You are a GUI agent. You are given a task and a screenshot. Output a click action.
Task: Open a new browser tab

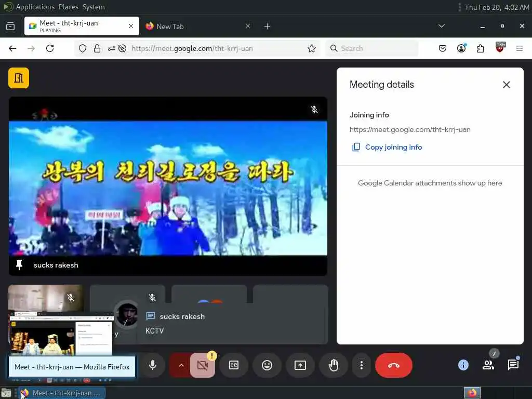(x=268, y=26)
